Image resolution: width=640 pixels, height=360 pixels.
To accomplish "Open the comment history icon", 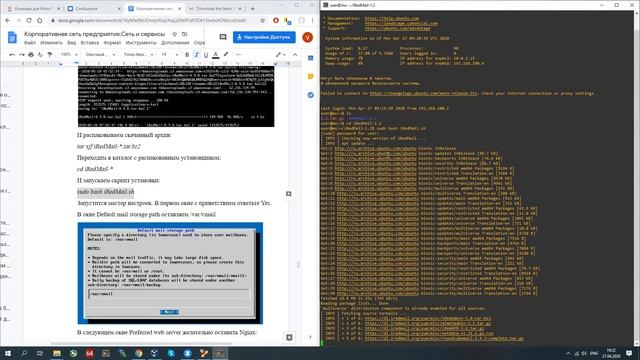I will click(x=223, y=37).
